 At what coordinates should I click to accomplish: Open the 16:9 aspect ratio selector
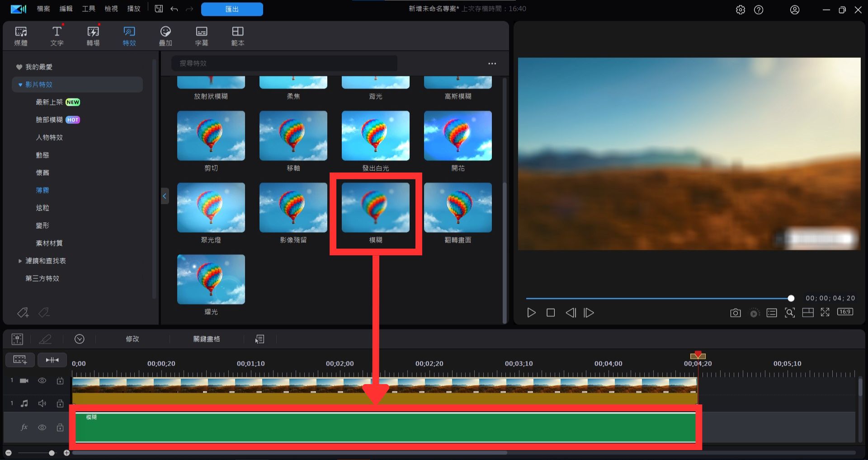pyautogui.click(x=845, y=312)
